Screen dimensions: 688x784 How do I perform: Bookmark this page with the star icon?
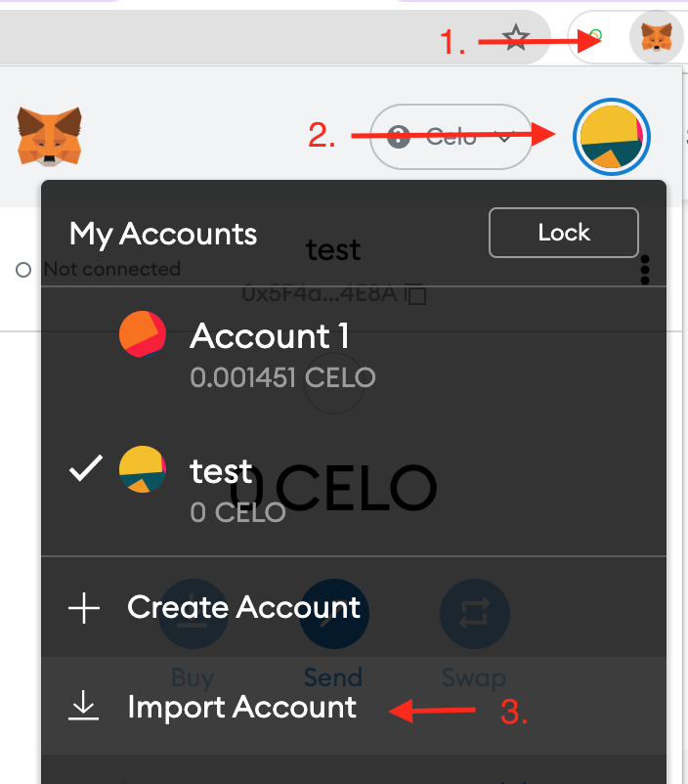pos(515,38)
